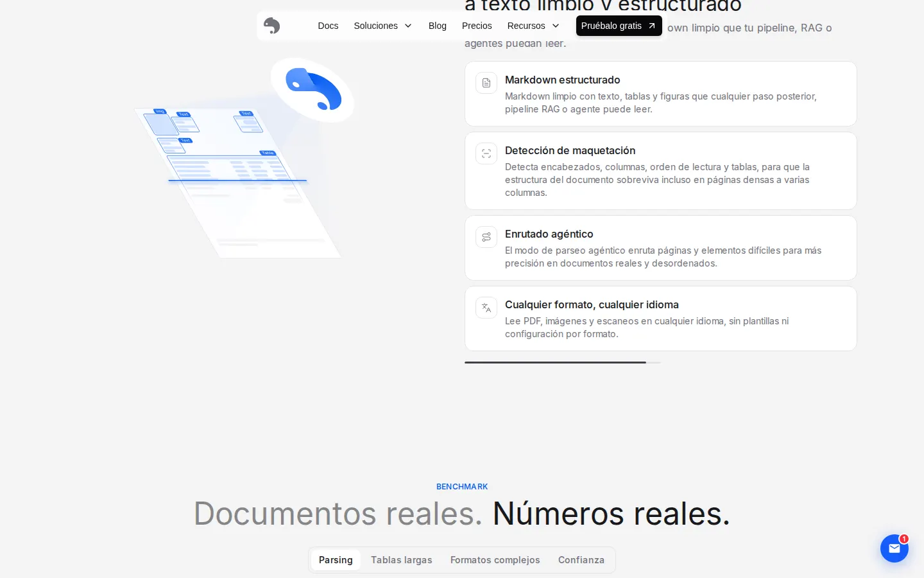This screenshot has height=578, width=924.
Task: Select the Enrutado agéntico heading
Action: click(x=549, y=234)
